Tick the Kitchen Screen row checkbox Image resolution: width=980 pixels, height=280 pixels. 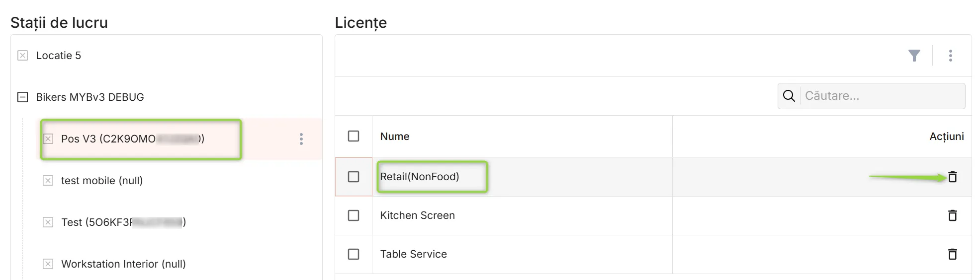tap(354, 215)
